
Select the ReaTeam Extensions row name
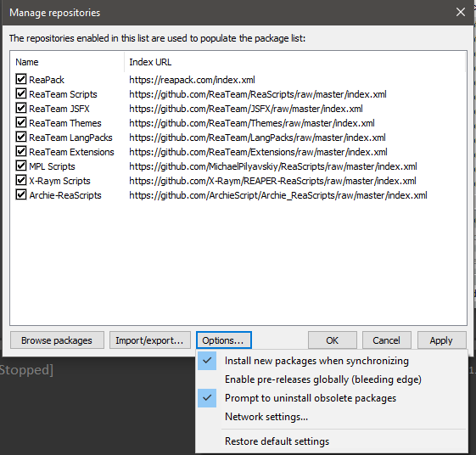[x=71, y=152]
